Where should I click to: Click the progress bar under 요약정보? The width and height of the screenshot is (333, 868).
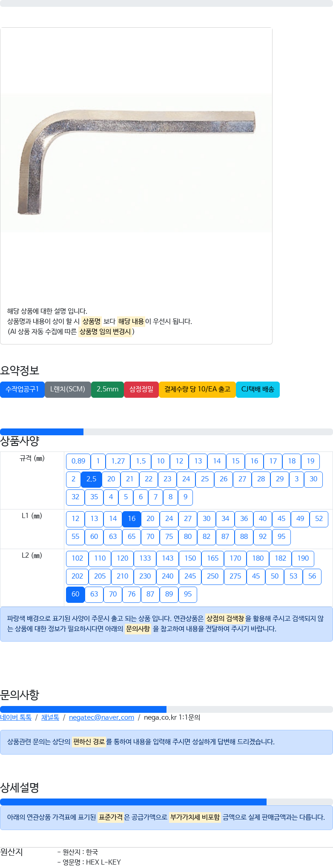pos(166,432)
